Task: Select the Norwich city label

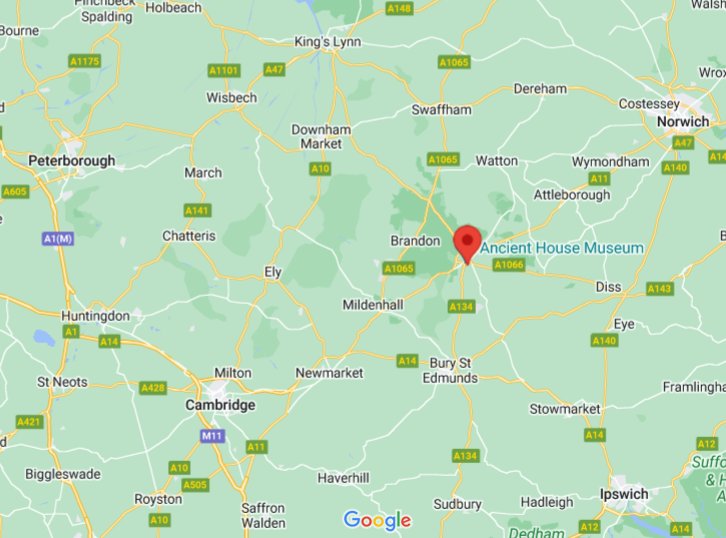Action: point(683,122)
